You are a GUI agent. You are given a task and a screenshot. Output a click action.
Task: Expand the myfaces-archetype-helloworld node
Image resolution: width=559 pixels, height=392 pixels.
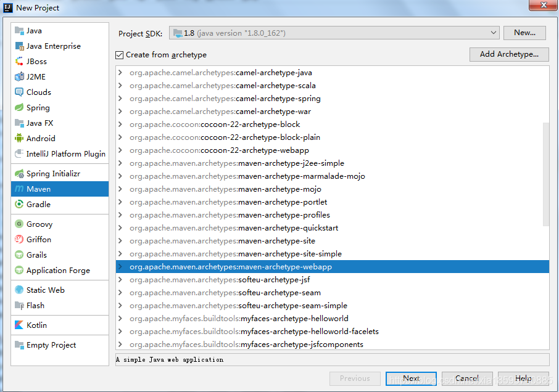[120, 318]
